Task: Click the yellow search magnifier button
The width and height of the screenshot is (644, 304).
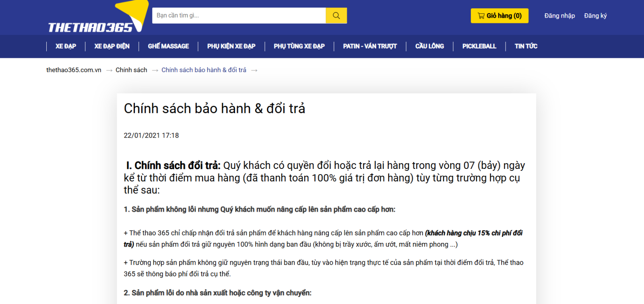Action: click(x=336, y=16)
